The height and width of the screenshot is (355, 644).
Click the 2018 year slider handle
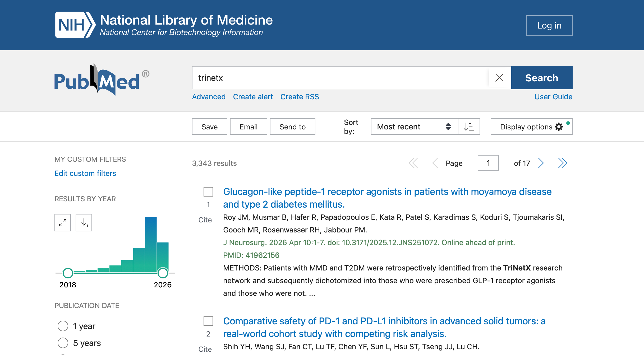(x=68, y=273)
